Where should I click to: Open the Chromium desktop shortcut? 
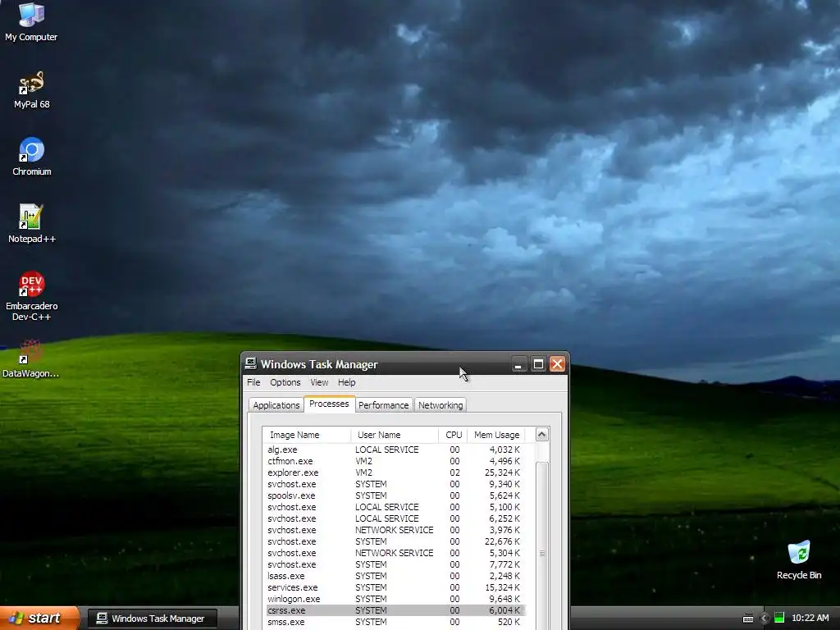(31, 157)
